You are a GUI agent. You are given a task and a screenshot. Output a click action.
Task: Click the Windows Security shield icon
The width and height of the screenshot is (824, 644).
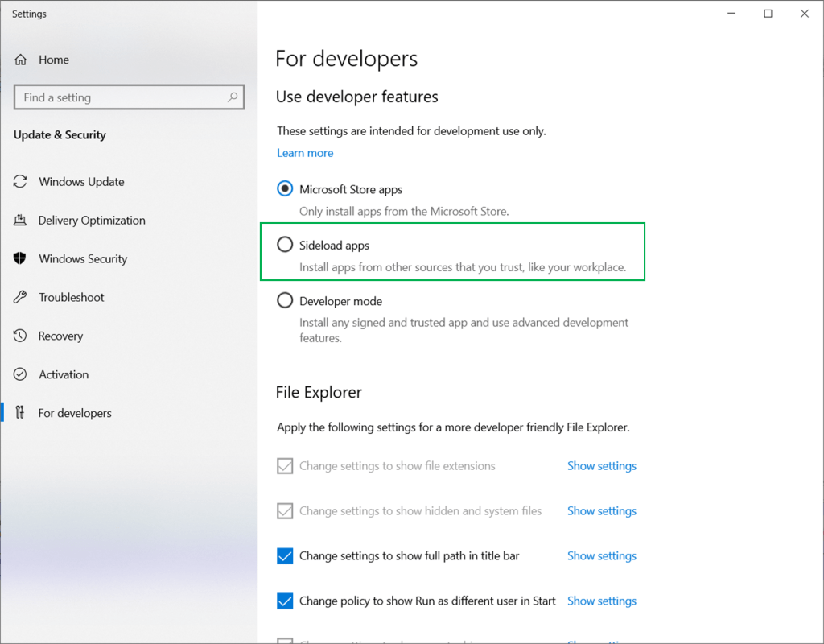tap(20, 259)
